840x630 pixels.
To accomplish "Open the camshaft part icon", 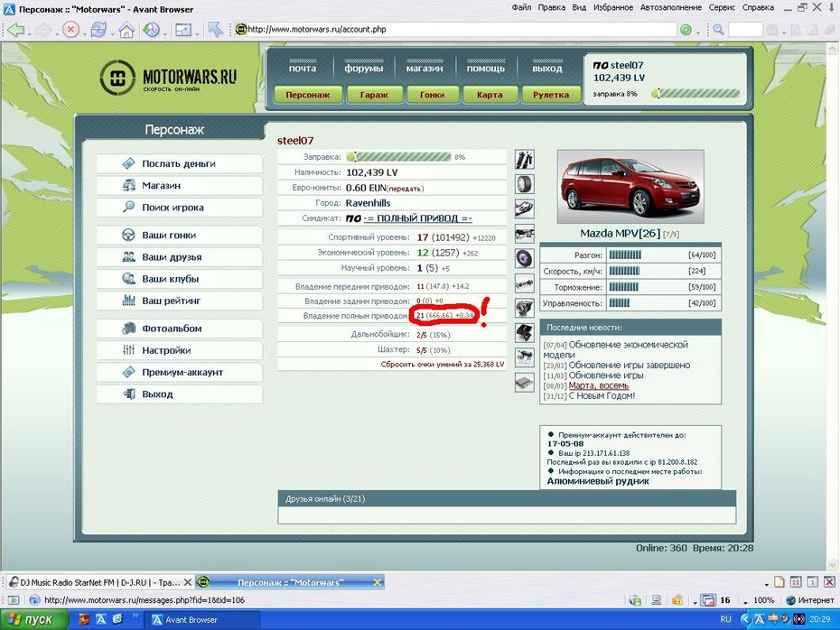I will pyautogui.click(x=525, y=283).
